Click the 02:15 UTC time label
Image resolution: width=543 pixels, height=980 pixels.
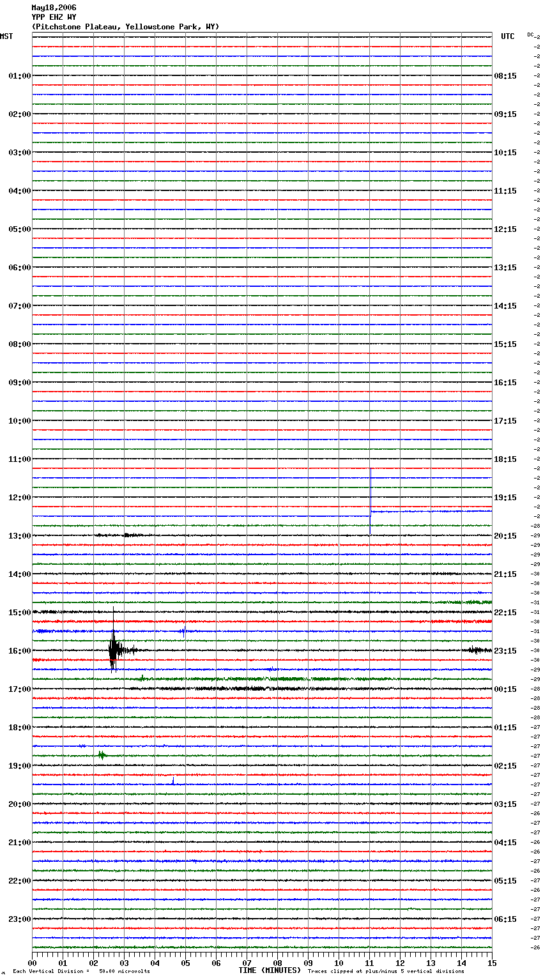(x=505, y=766)
